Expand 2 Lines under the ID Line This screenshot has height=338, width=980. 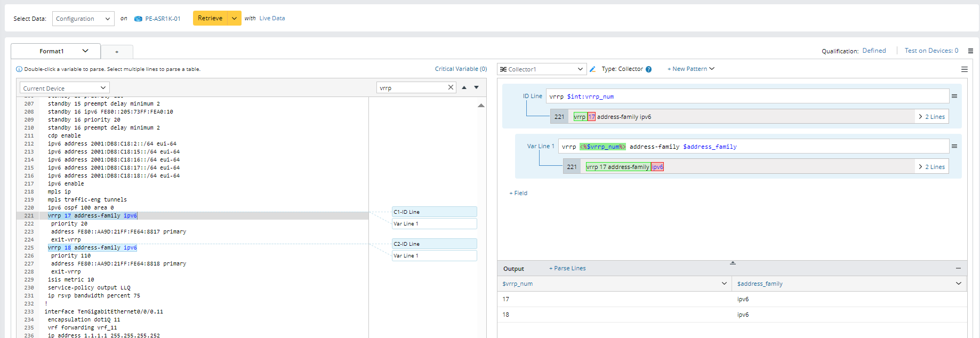tap(931, 117)
